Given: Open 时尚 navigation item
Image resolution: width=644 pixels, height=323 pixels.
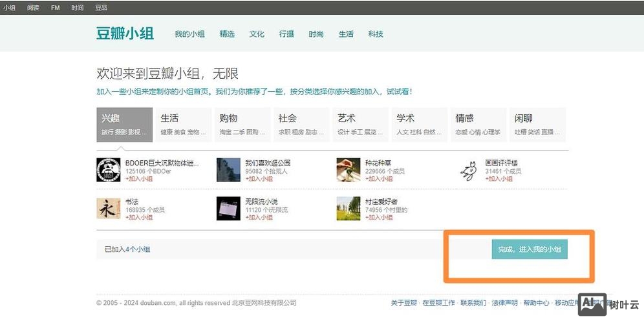Looking at the screenshot, I should pyautogui.click(x=316, y=34).
